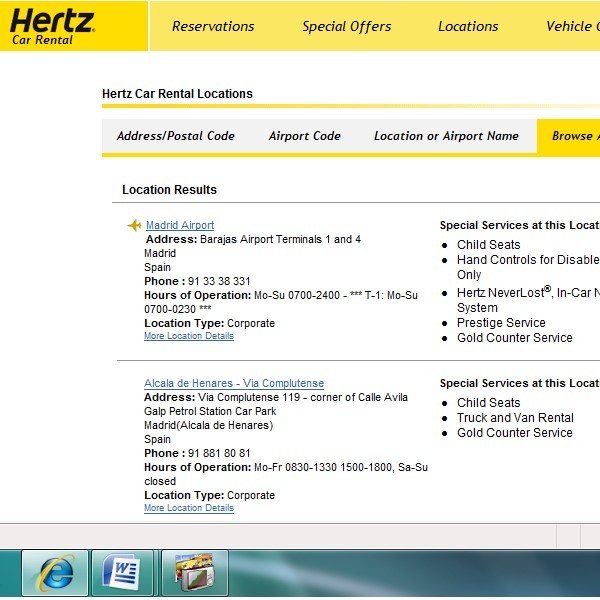Image resolution: width=600 pixels, height=600 pixels.
Task: Open the Reservations menu
Action: click(213, 26)
